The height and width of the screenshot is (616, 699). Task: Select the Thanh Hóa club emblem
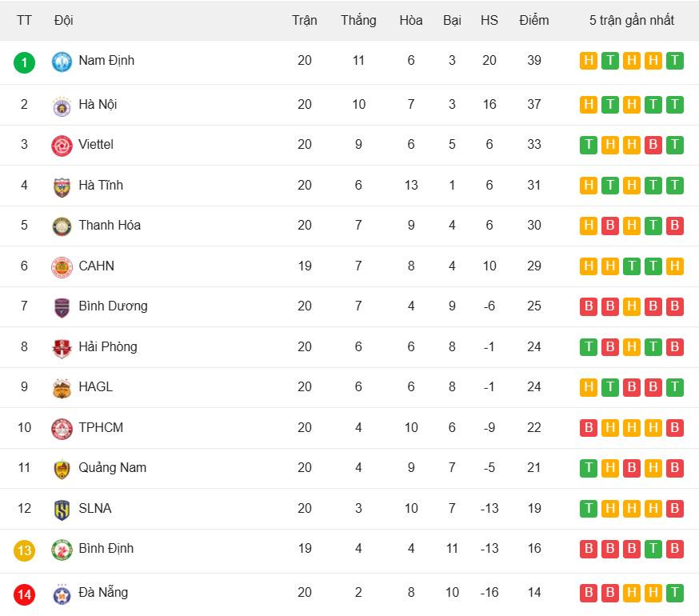(x=62, y=226)
